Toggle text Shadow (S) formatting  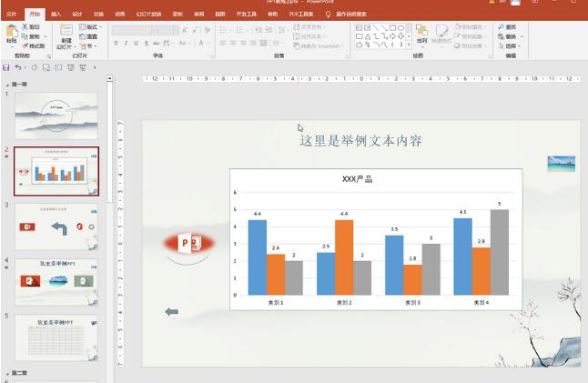(147, 43)
